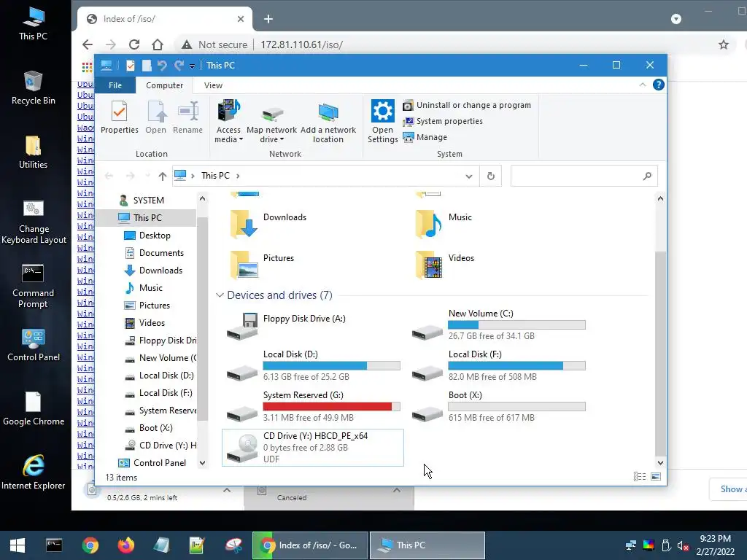The height and width of the screenshot is (560, 747).
Task: Open the Access media dropdown
Action: (x=228, y=122)
